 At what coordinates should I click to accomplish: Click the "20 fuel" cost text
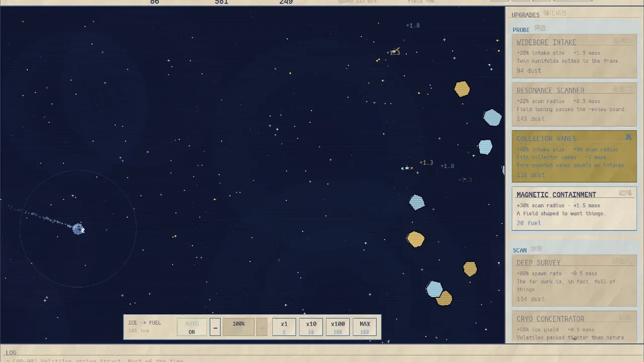click(529, 223)
